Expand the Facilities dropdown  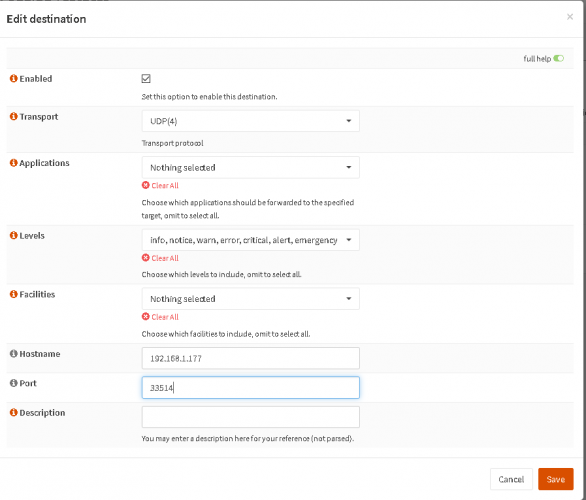tap(250, 299)
